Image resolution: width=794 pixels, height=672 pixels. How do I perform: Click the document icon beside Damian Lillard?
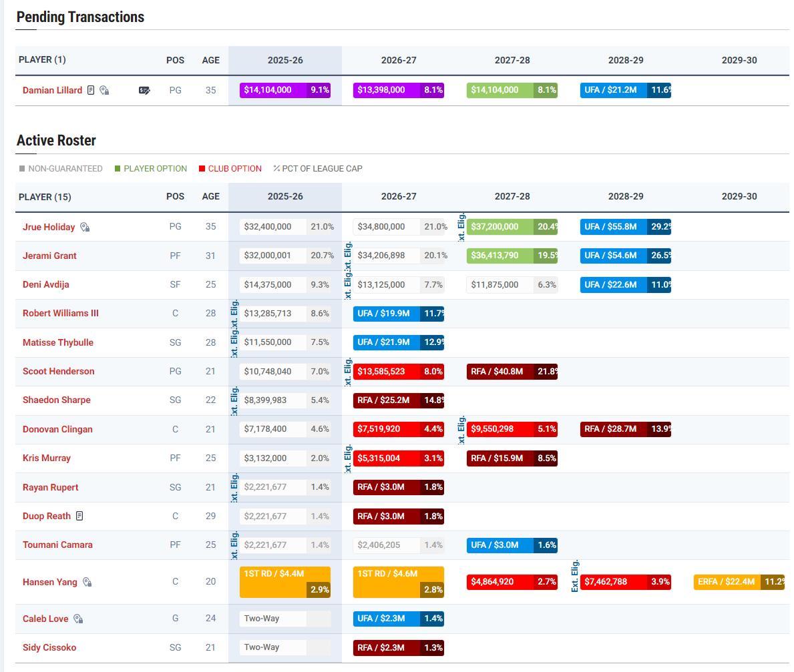point(91,90)
